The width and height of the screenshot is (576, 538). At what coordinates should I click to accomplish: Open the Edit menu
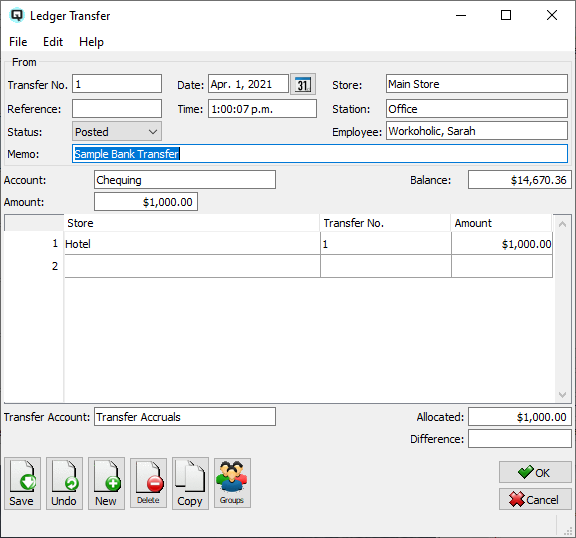53,42
